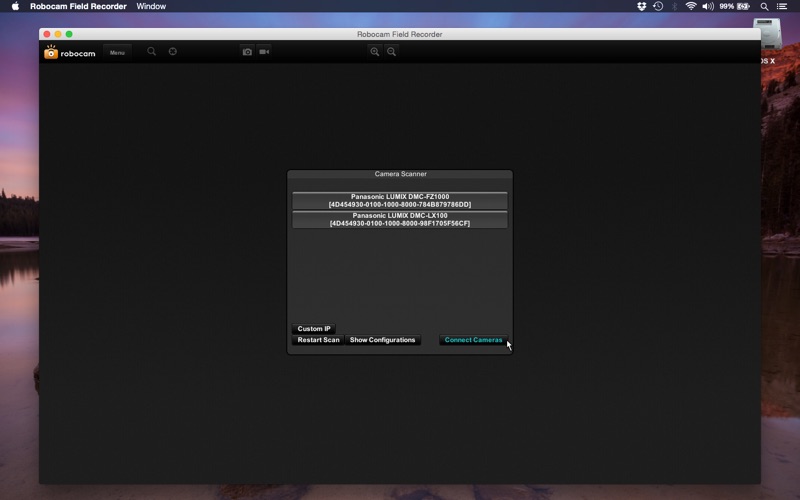800x500 pixels.
Task: Click the Dropbox menu bar icon
Action: [x=641, y=6]
